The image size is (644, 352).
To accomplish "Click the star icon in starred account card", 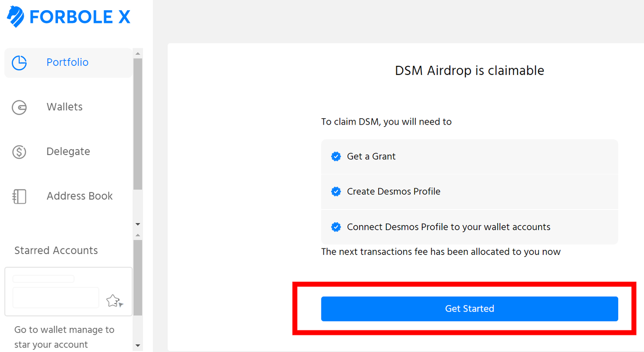I will [114, 301].
